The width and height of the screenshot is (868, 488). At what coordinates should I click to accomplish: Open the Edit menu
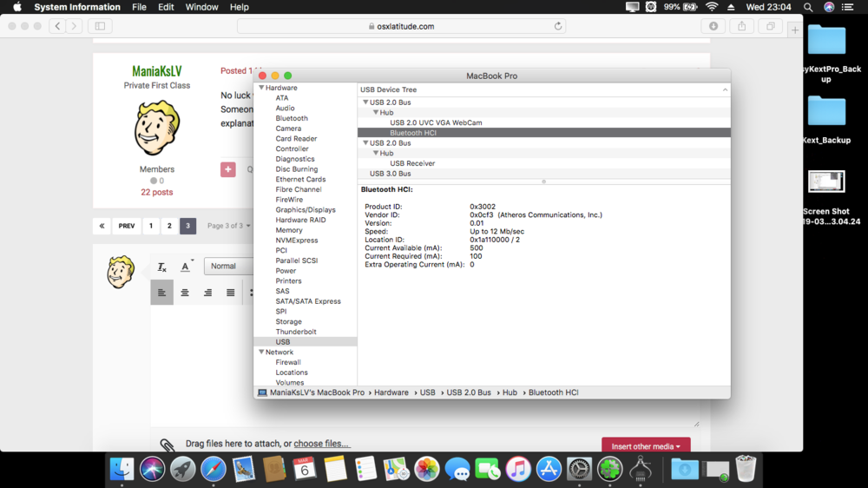coord(166,7)
